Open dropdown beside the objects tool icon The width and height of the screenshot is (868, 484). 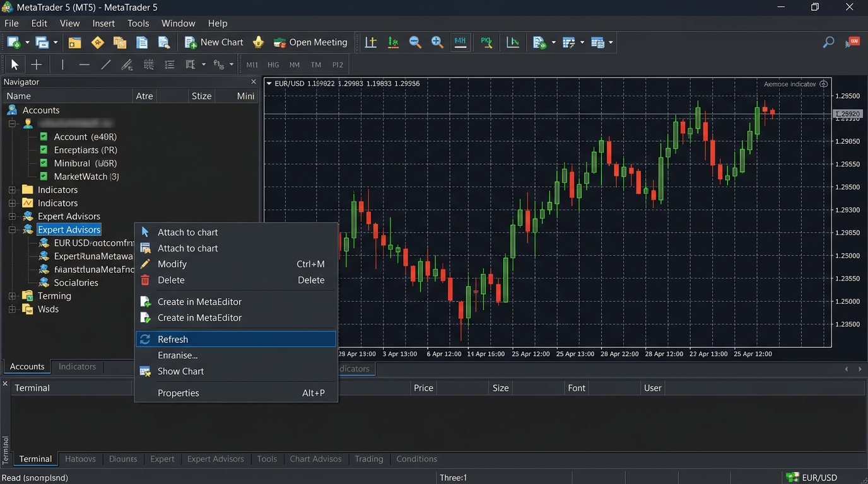[x=232, y=64]
